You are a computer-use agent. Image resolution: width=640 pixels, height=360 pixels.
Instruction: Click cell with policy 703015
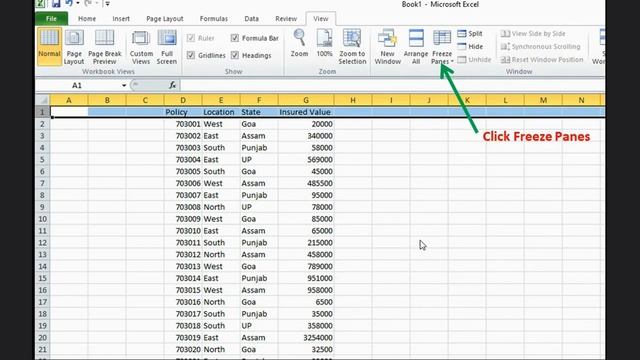[x=183, y=290]
